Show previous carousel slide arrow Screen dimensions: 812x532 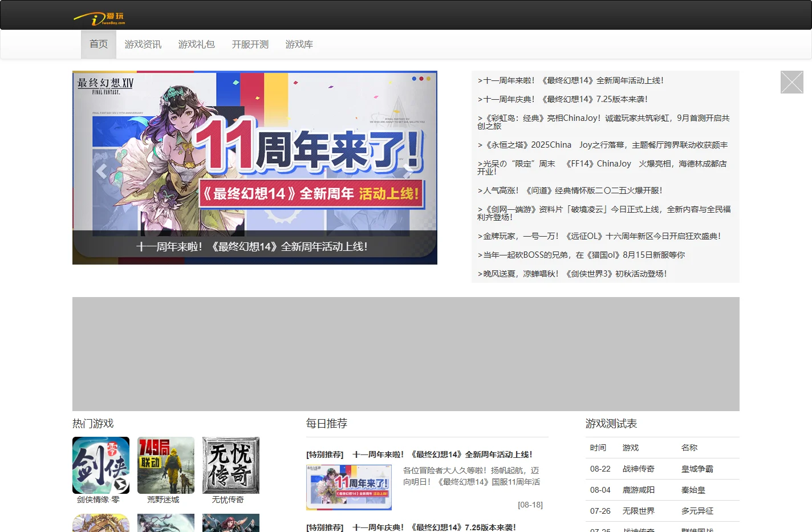(x=101, y=170)
